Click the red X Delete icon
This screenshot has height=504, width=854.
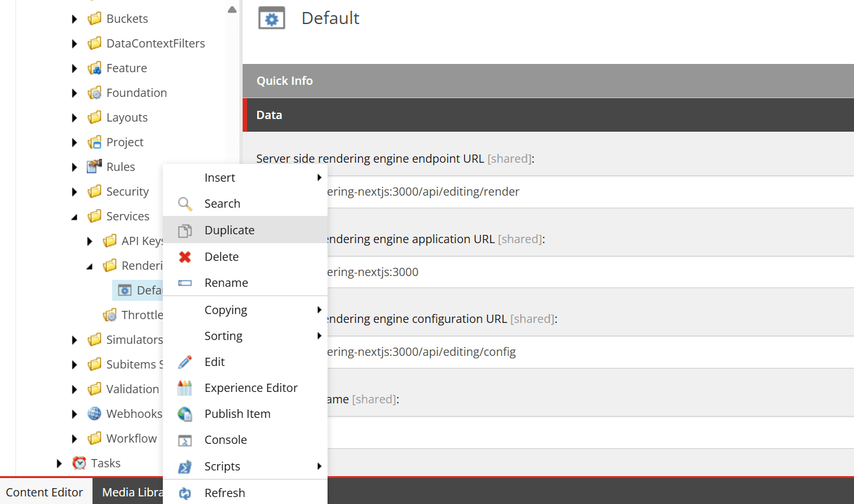184,257
